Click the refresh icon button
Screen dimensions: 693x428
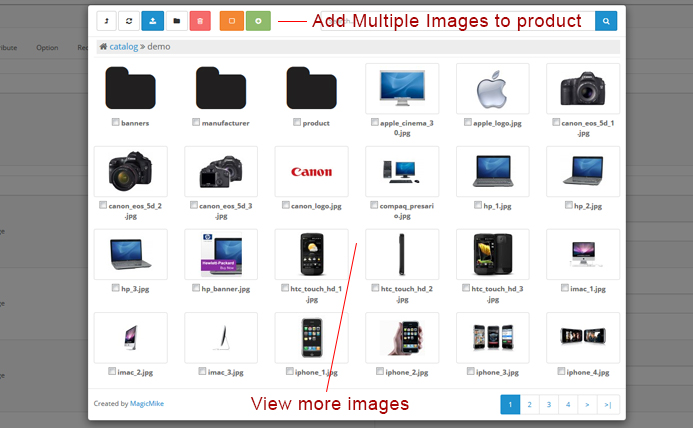pyautogui.click(x=129, y=21)
